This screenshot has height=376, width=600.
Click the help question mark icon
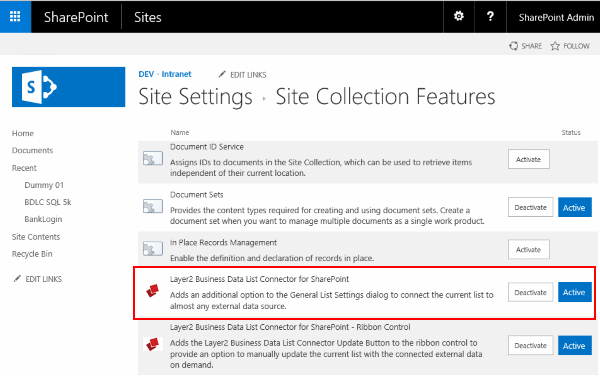[490, 16]
